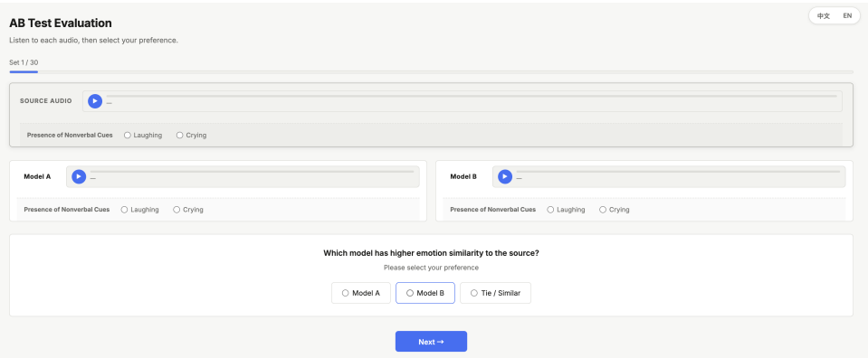Click the Next button
868x358 pixels.
coord(431,342)
